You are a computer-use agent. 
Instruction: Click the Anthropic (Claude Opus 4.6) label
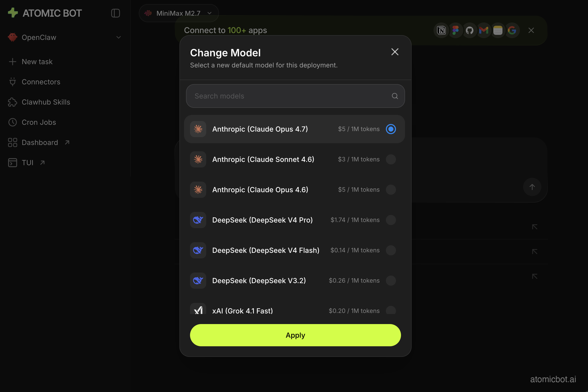pos(260,190)
